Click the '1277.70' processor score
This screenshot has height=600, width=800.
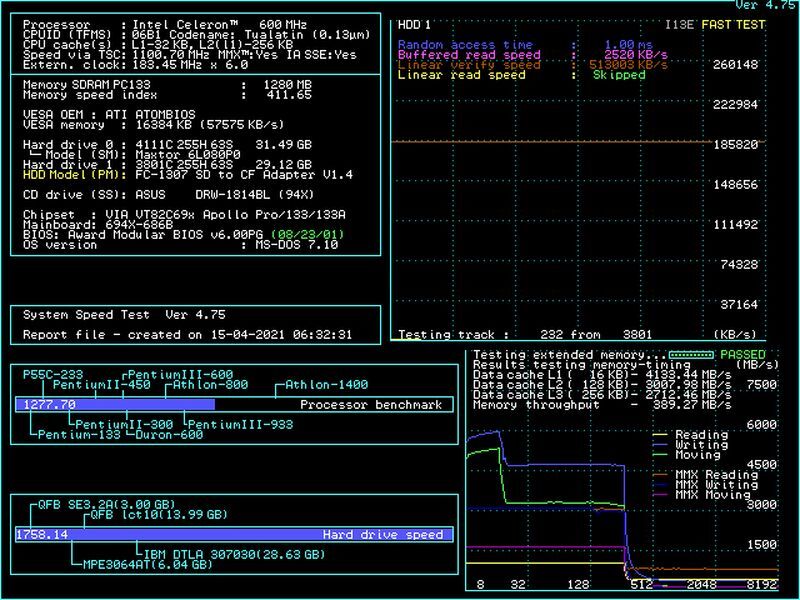coord(49,405)
